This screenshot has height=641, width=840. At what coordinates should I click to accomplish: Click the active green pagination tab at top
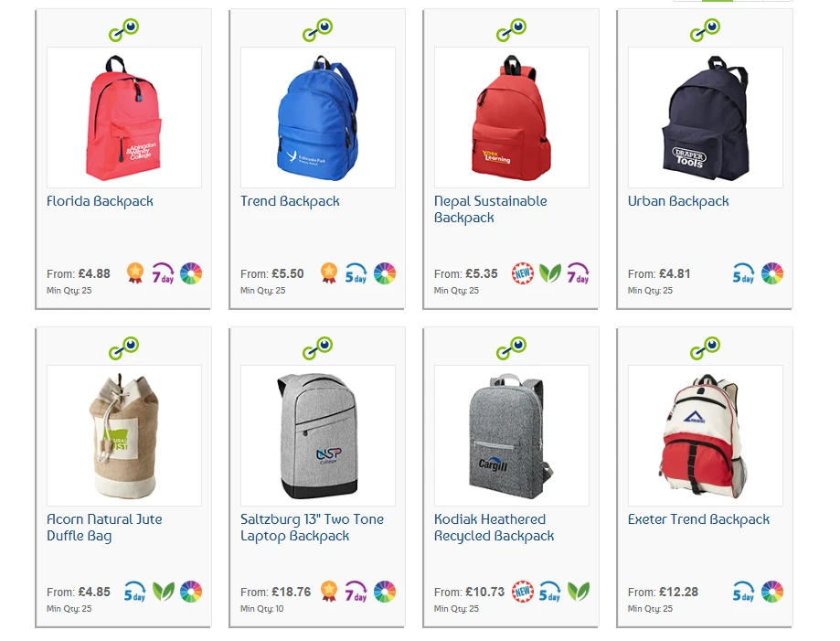coord(717,1)
